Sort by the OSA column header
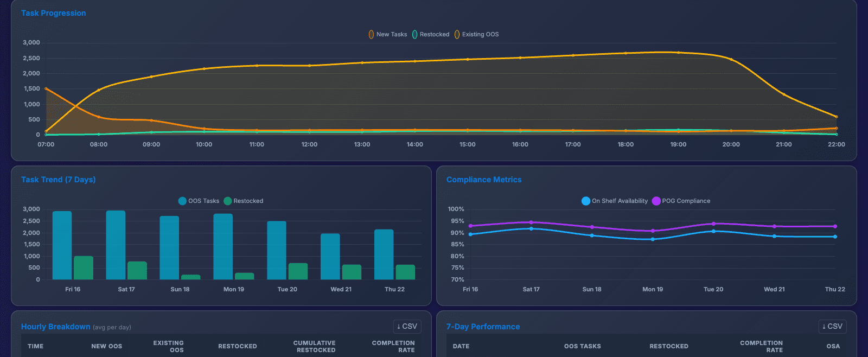Viewport: 868px width, 357px height. (833, 346)
